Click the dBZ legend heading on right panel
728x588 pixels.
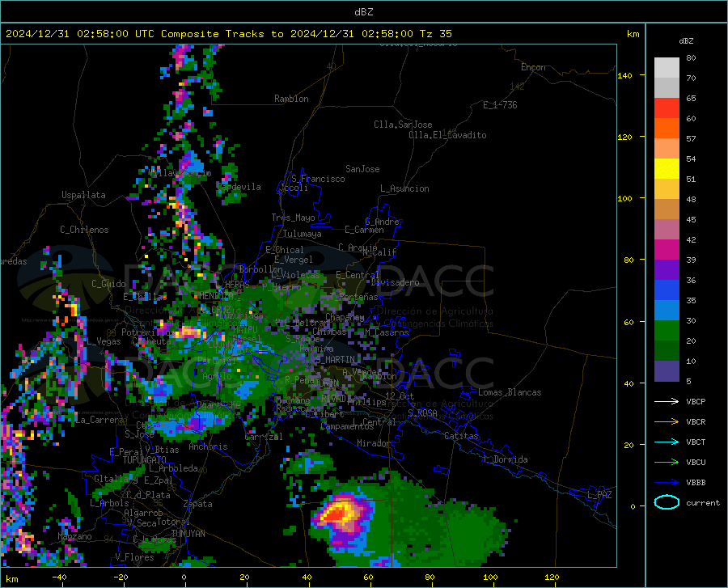point(686,40)
